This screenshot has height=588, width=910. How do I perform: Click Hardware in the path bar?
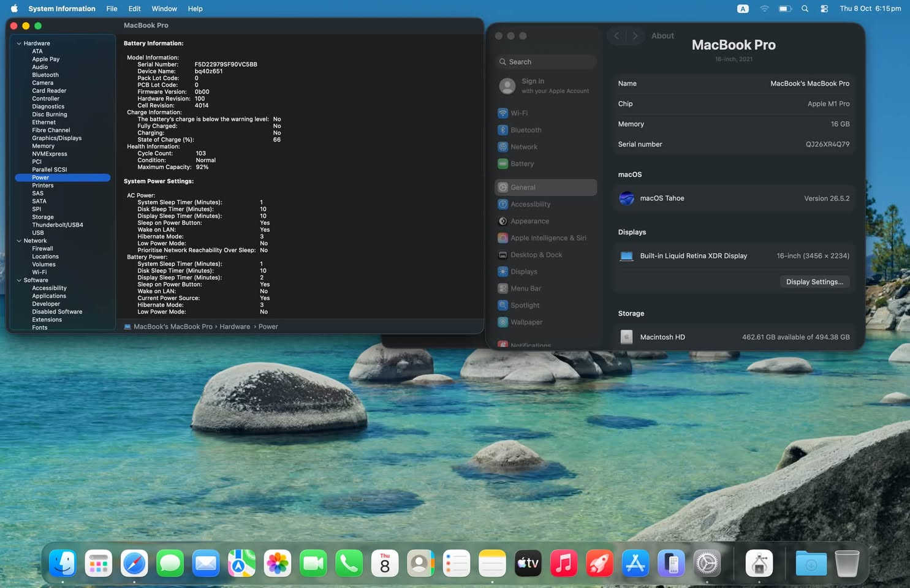pos(235,326)
